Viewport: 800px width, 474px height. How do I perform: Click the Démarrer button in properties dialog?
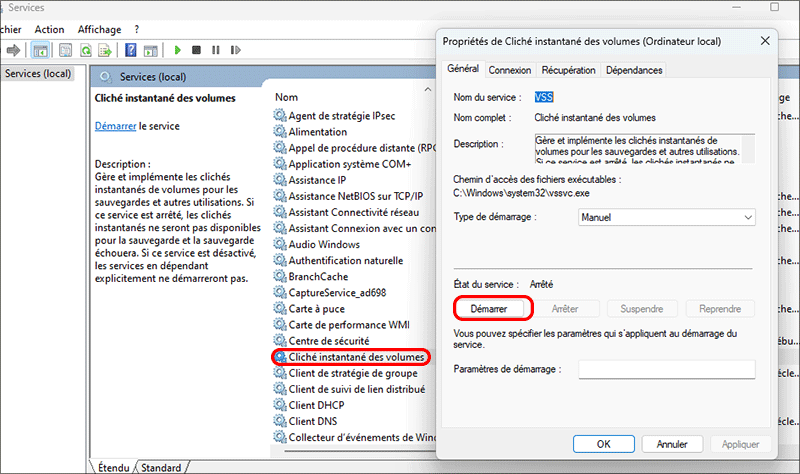(489, 309)
